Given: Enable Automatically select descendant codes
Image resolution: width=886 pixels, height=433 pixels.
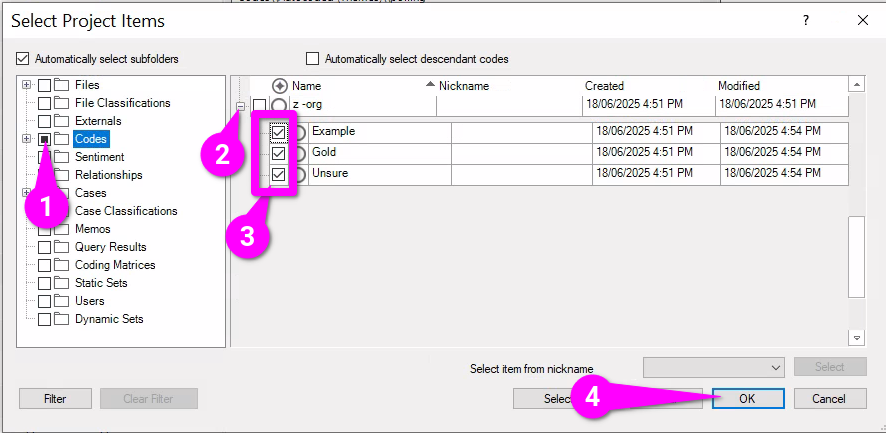Looking at the screenshot, I should coord(313,59).
